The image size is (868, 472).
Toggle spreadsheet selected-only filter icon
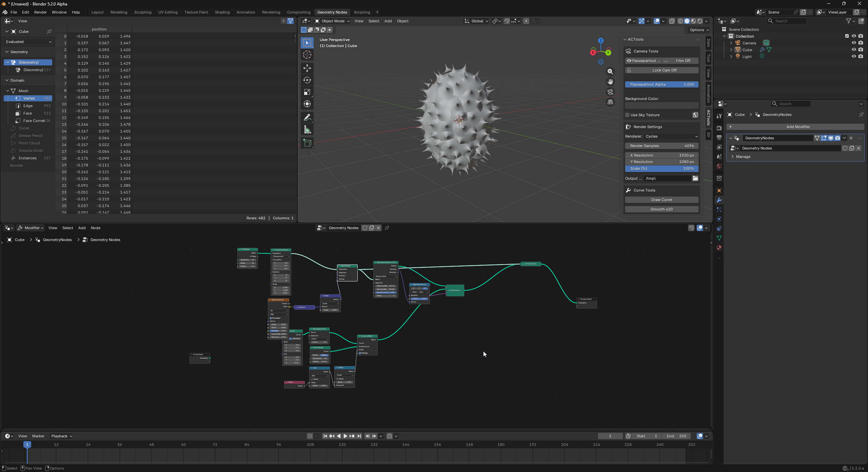(283, 21)
